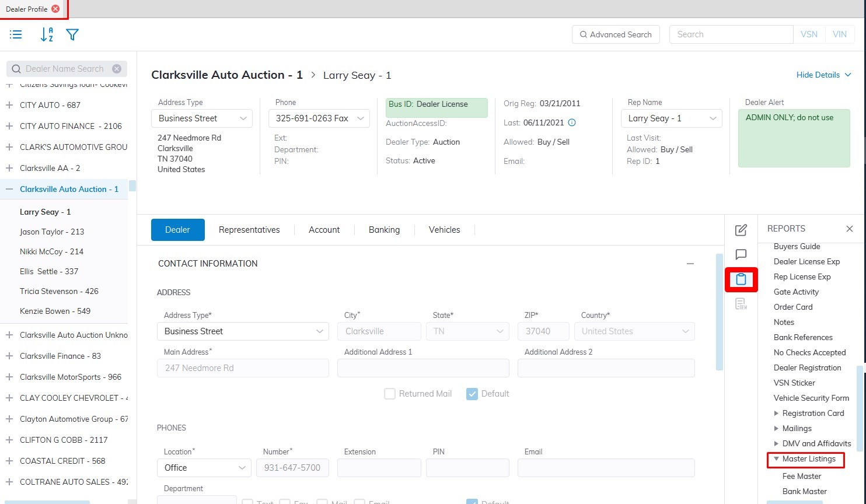
Task: Click the edit pencil icon
Action: (x=741, y=230)
